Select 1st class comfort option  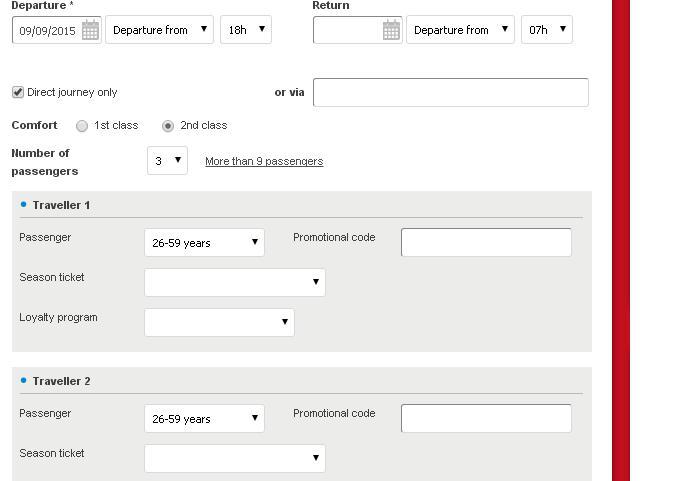82,126
